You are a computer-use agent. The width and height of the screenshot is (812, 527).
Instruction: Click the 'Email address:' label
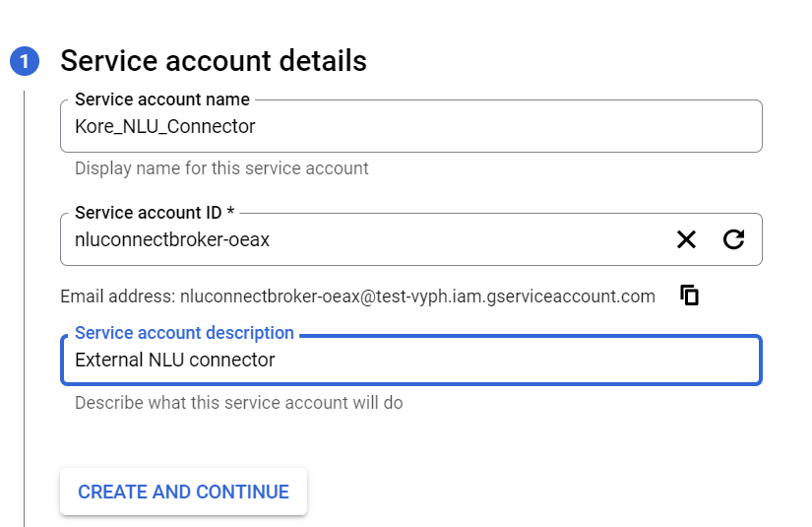[117, 296]
